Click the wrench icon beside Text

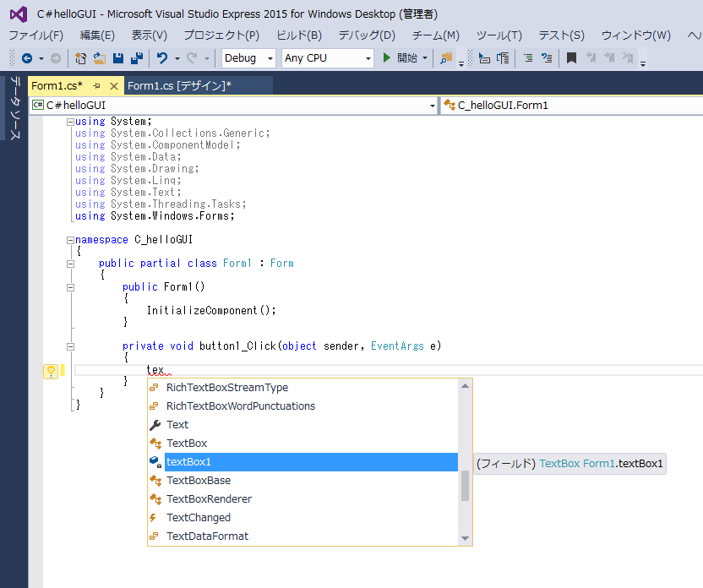pos(155,425)
